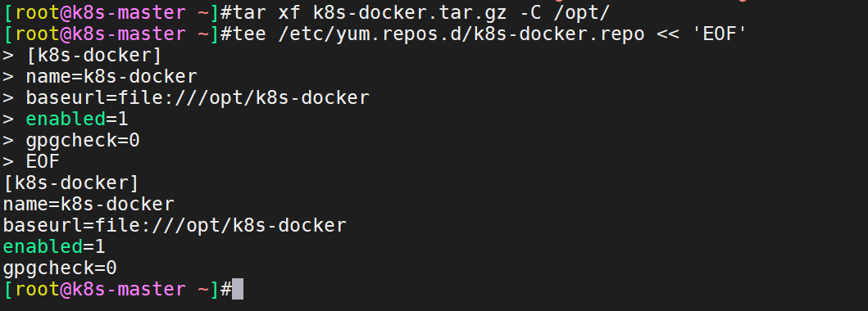Click the green enabled word in output
The height and width of the screenshot is (311, 868).
(43, 247)
